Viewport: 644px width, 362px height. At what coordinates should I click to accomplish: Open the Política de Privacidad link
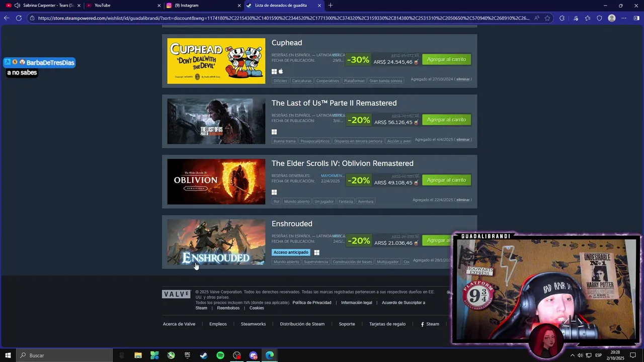point(312,303)
